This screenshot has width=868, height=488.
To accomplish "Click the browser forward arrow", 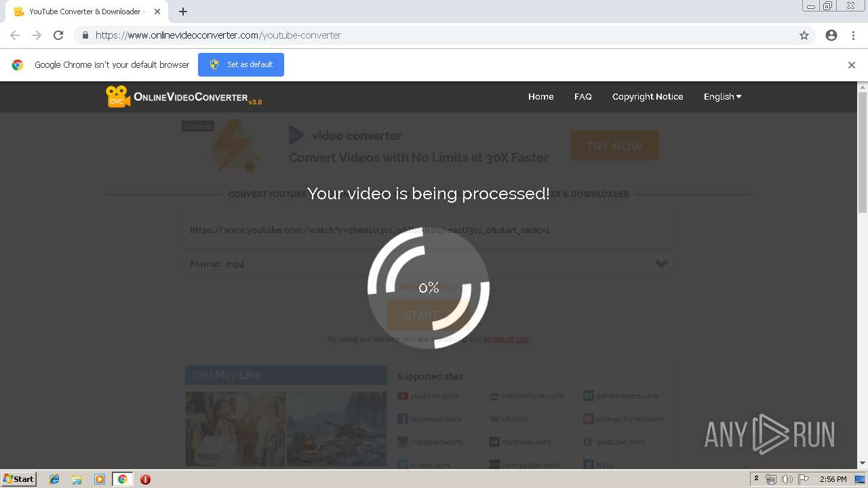I will tap(37, 35).
